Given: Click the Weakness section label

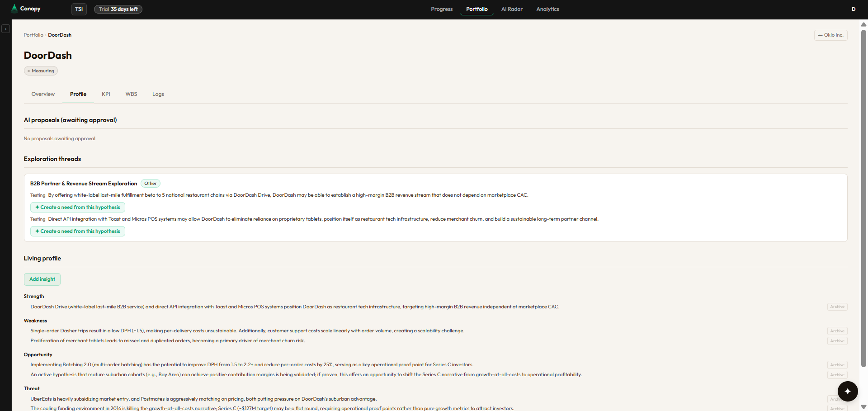Looking at the screenshot, I should 35,321.
